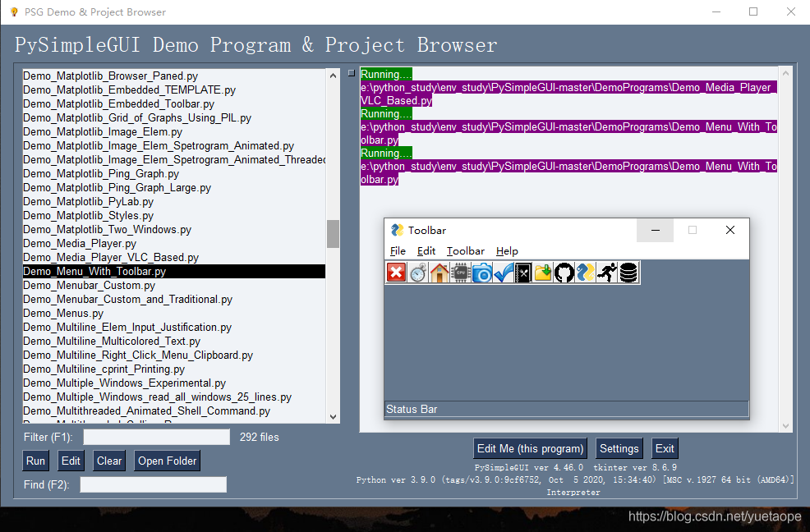Viewport: 810px width, 532px height.
Task: Select Demo_Media_Player_VLC_Based.py in list
Action: 174,257
